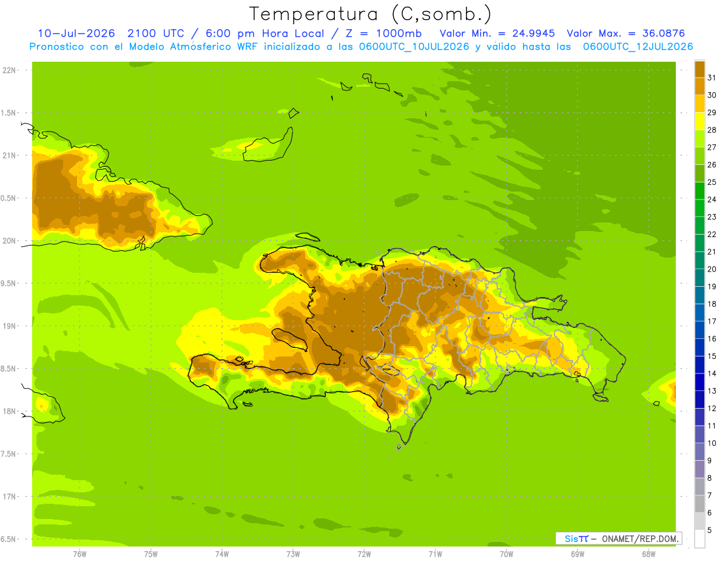Click the legend value "15"
Image resolution: width=728 pixels, height=562 pixels.
712,356
